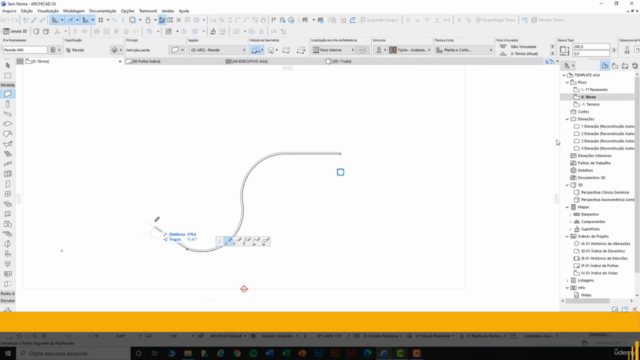Viewport: 640px width, 360px height.
Task: Select the trapezoid wall geometry method
Action: pyautogui.click(x=301, y=50)
